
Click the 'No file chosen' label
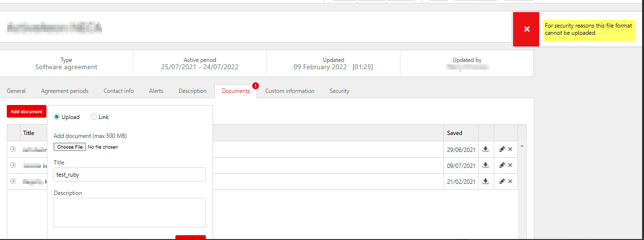[x=103, y=147]
